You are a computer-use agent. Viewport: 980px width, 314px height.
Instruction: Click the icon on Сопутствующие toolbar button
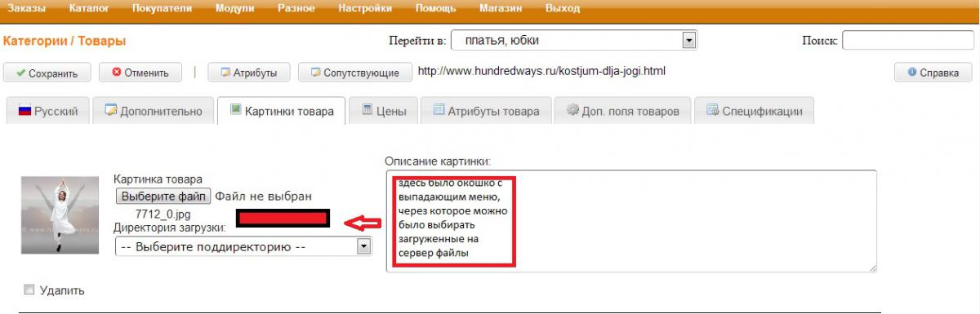[315, 73]
